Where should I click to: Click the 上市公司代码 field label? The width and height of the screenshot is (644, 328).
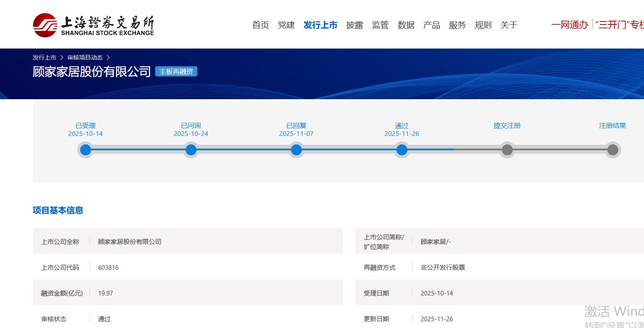[60, 268]
